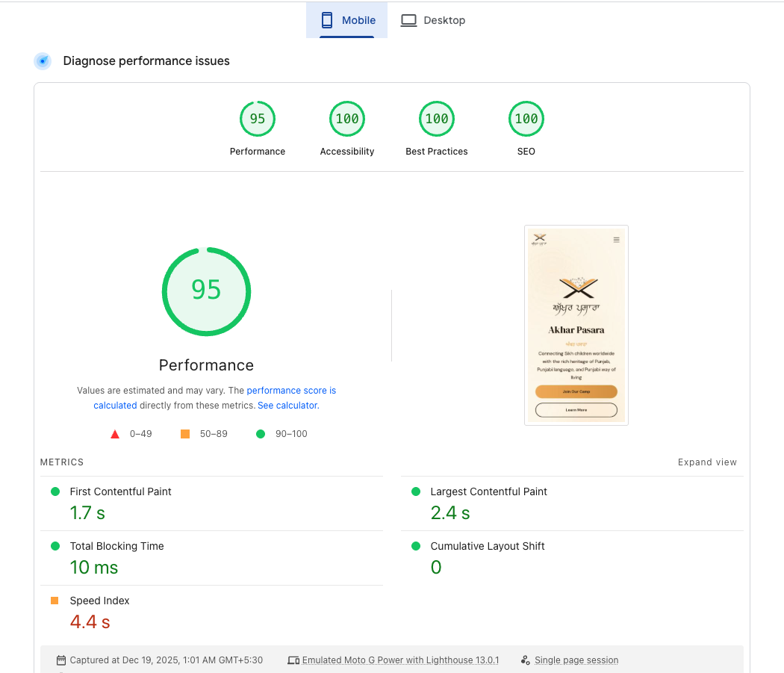Screen dimensions: 784x673
Task: Toggle the report to Desktop view
Action: pos(433,20)
